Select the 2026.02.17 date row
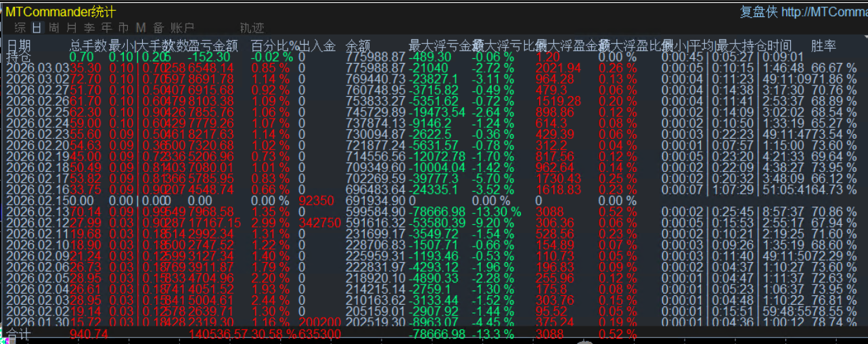The width and height of the screenshot is (868, 344). tap(37, 179)
